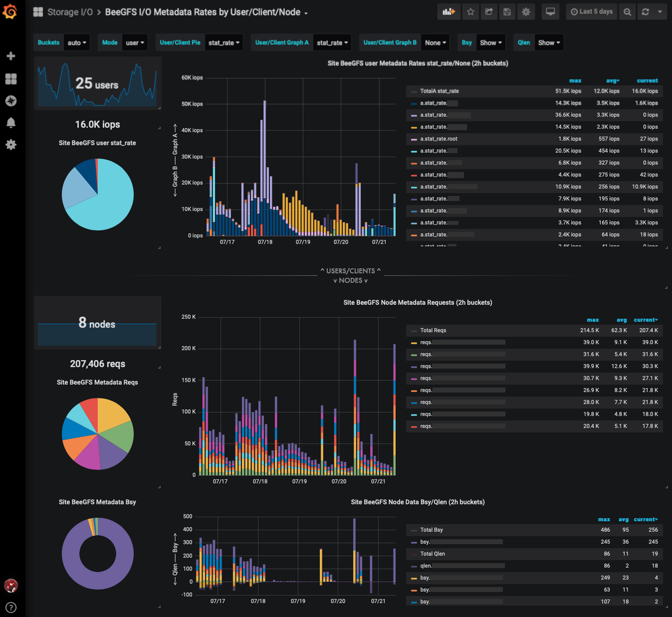Open the Bsy Show dropdown
The image size is (672, 617).
click(x=491, y=43)
